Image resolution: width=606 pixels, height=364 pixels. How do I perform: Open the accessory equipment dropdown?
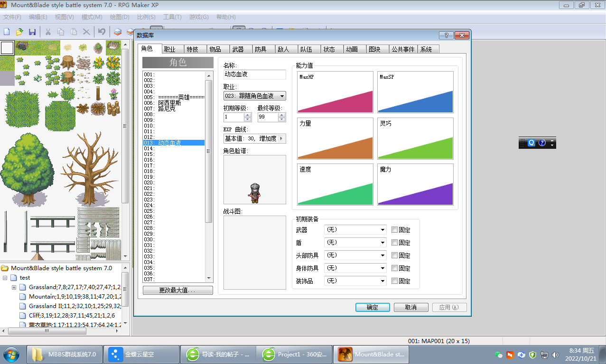pos(355,281)
